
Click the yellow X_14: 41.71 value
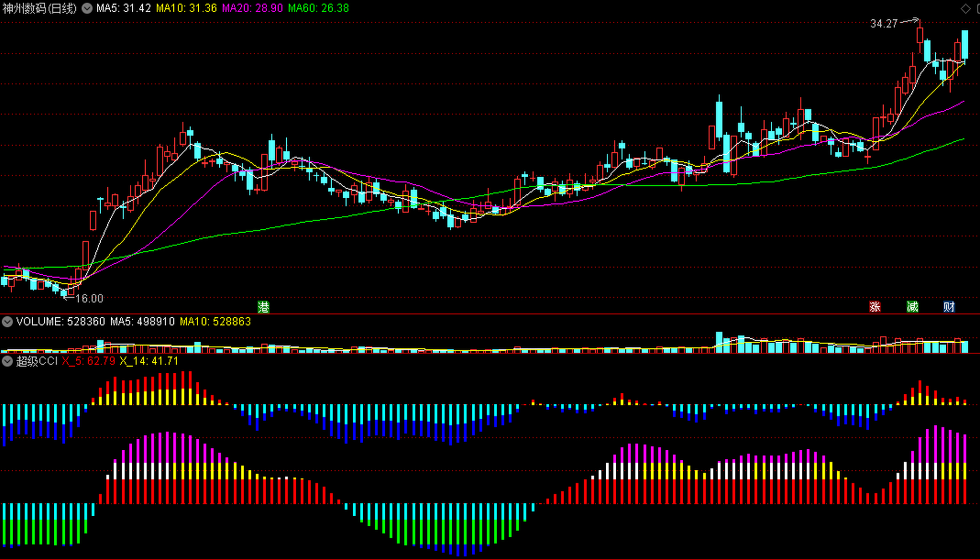tap(149, 361)
